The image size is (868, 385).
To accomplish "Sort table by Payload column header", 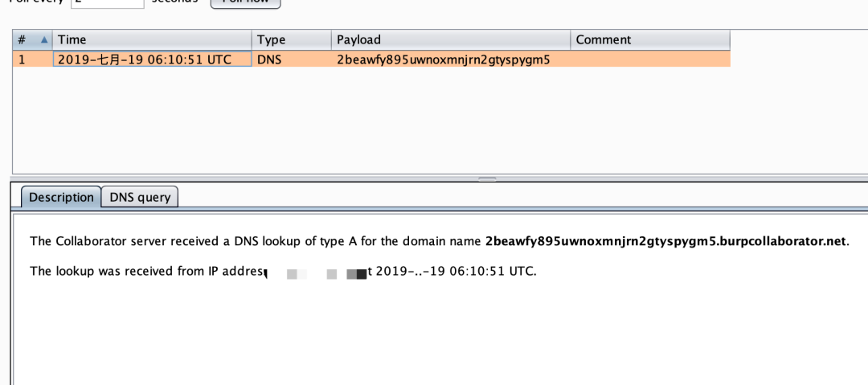I will click(450, 39).
